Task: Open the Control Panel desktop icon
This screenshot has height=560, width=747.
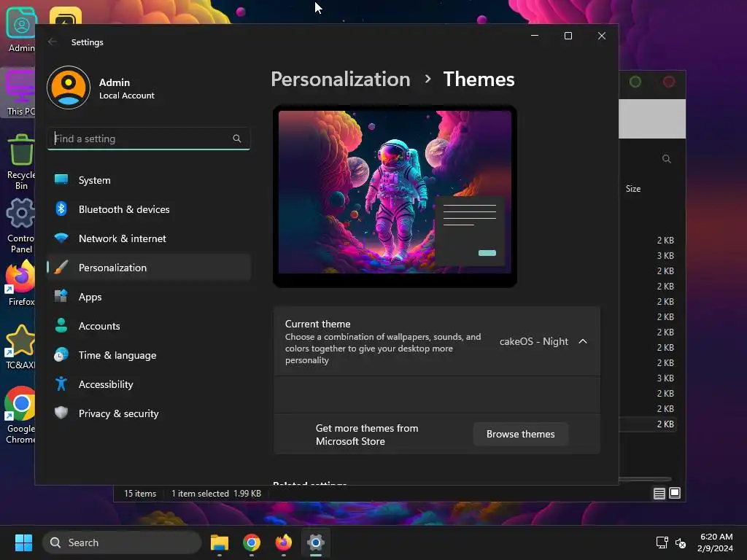Action: coord(20,226)
